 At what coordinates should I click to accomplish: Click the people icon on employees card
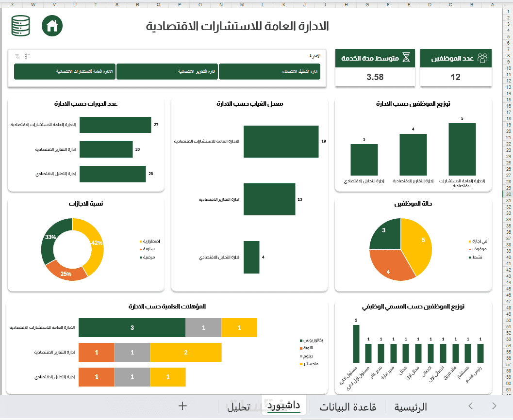[482, 58]
